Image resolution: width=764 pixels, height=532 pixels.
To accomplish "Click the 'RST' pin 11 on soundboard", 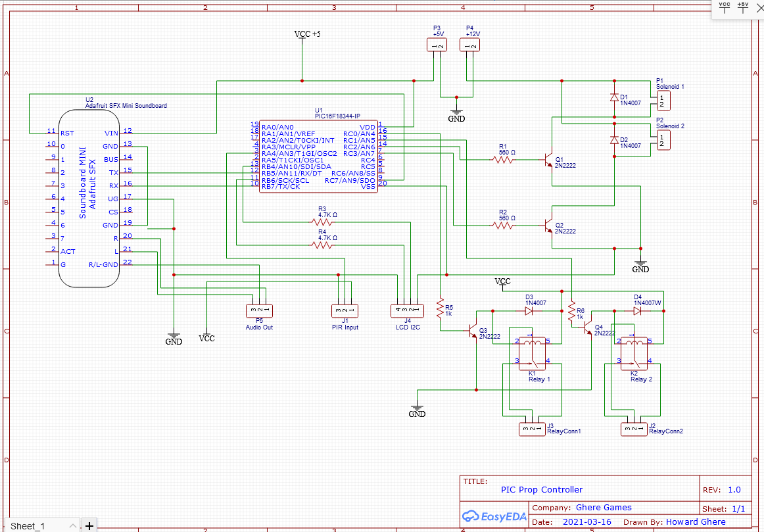I will click(60, 133).
